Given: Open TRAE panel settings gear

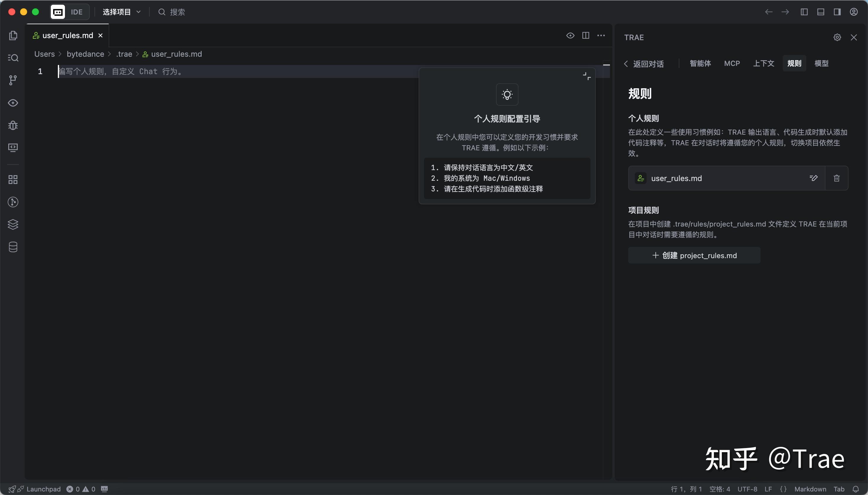Looking at the screenshot, I should coord(837,38).
